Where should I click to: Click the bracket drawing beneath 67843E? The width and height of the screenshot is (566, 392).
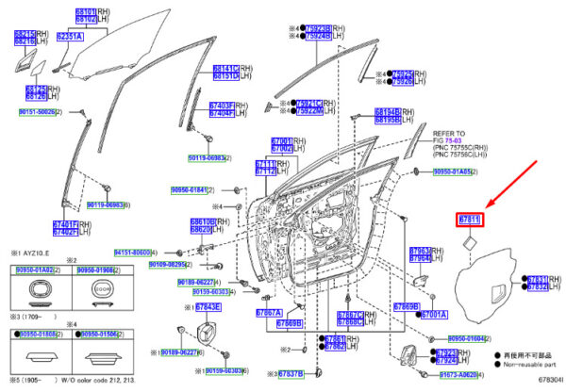pos(210,333)
